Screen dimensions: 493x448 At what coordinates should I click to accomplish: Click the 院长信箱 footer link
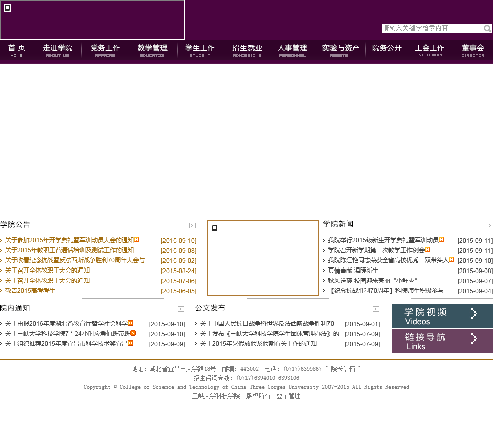(x=343, y=369)
